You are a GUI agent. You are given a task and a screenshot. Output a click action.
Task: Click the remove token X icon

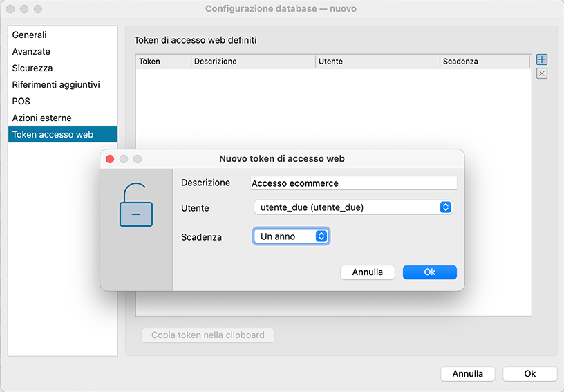pos(542,73)
